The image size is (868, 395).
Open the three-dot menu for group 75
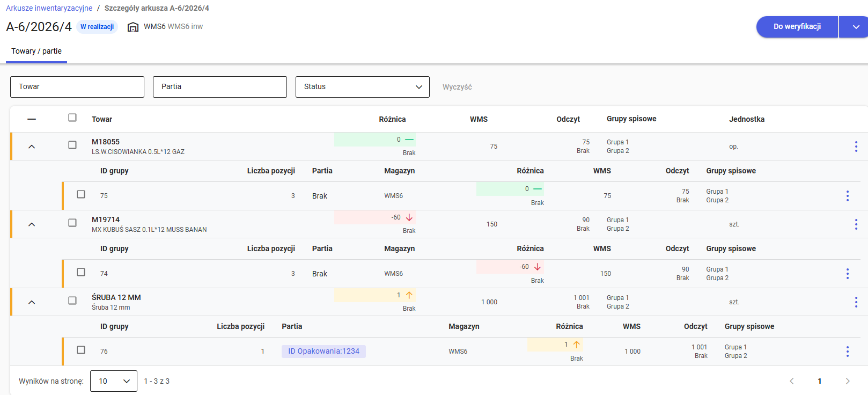(847, 196)
